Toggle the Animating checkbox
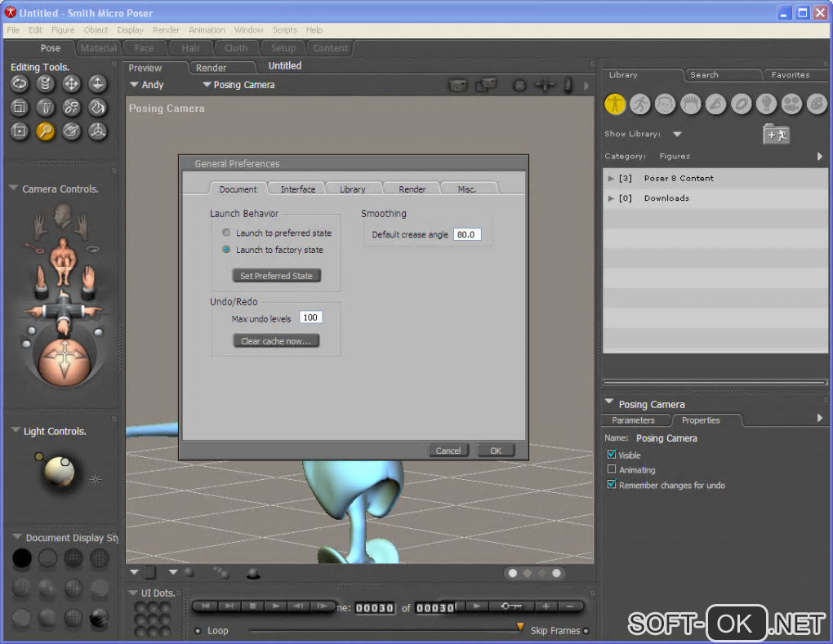Viewport: 833px width, 644px height. (x=612, y=469)
